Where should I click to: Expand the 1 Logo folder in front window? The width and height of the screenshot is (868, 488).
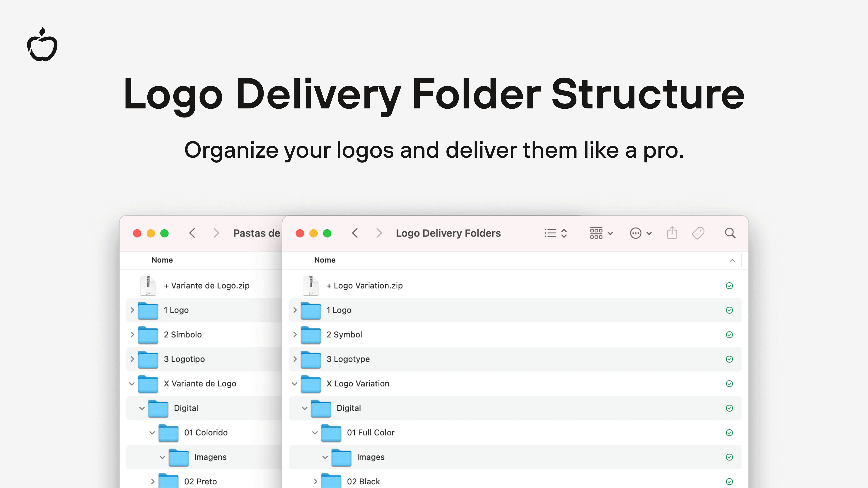click(x=295, y=310)
